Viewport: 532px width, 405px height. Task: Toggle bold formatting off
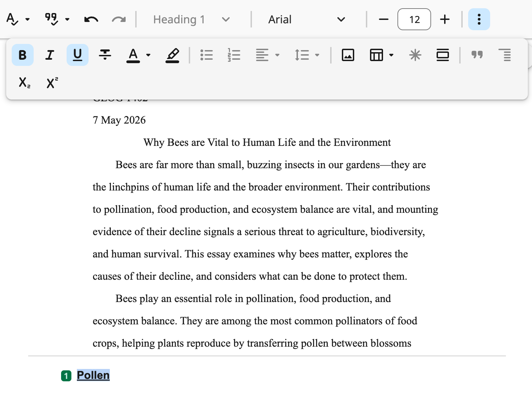tap(23, 55)
